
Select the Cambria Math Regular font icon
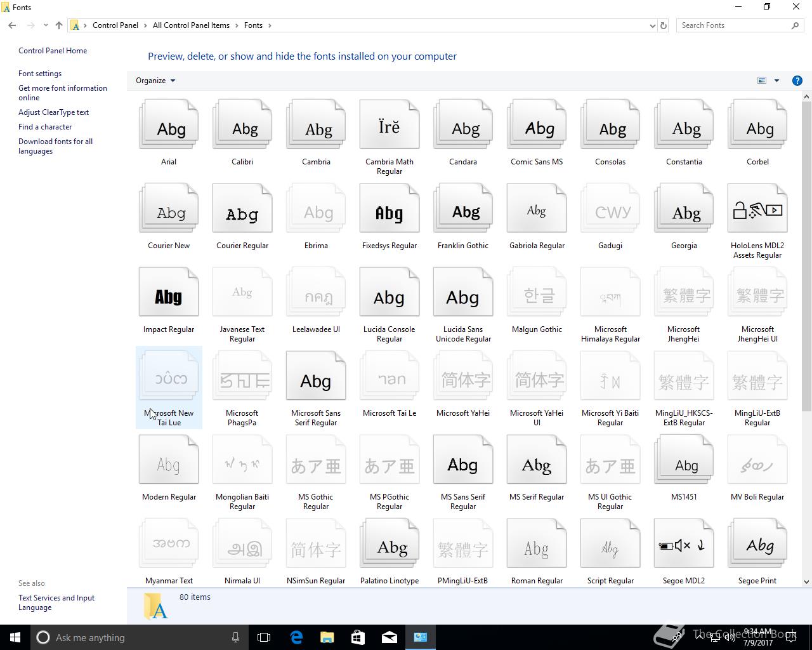pos(390,124)
